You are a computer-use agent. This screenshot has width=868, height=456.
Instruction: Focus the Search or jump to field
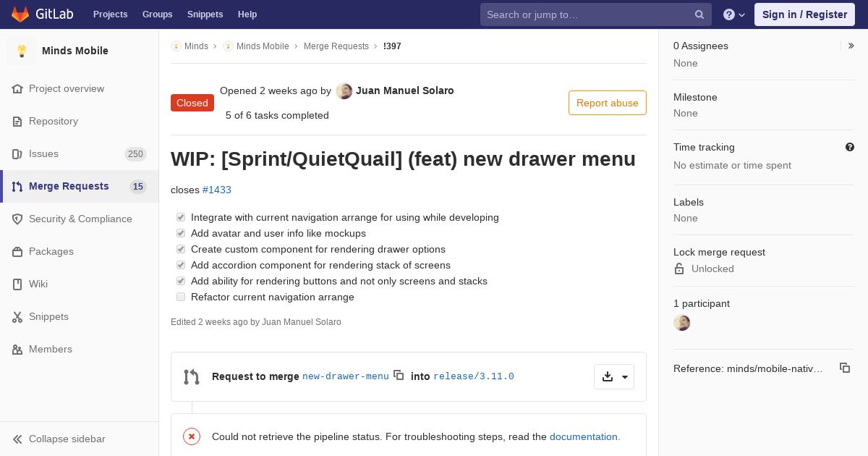596,14
